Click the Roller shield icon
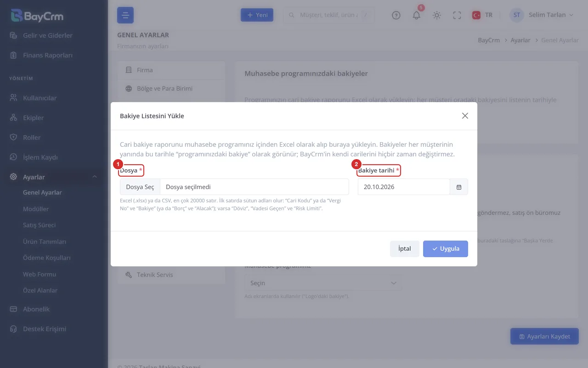The height and width of the screenshot is (368, 588). click(x=13, y=138)
